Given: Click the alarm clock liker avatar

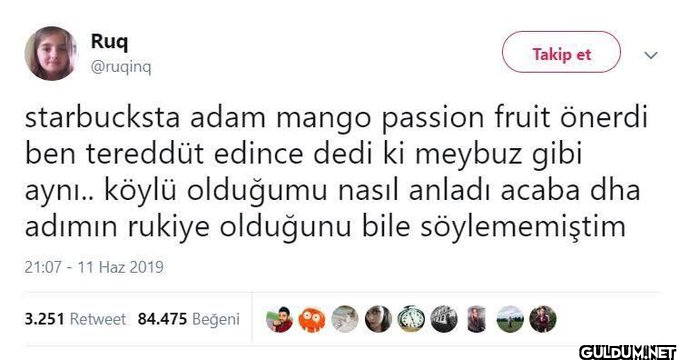Looking at the screenshot, I should 411,319.
